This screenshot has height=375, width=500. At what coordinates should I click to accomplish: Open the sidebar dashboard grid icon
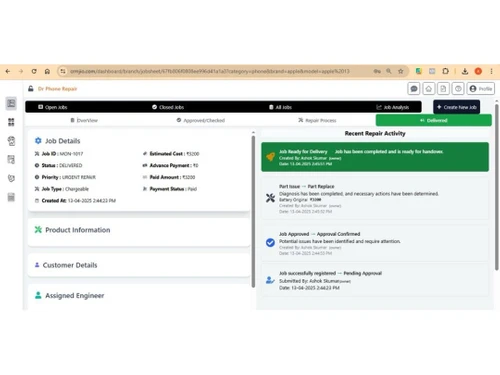[x=11, y=122]
